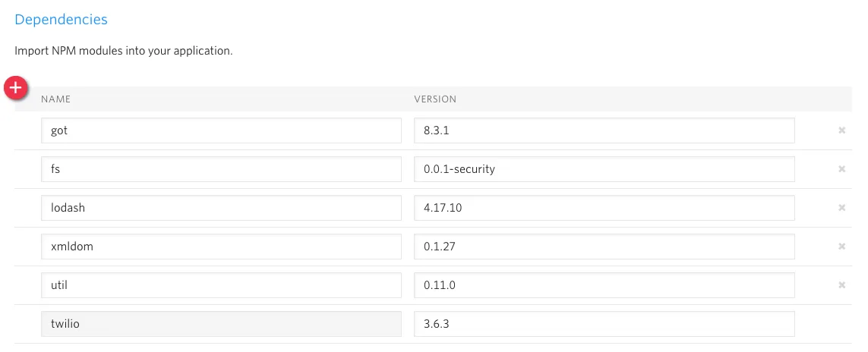Delete the xmldom dependency row

click(841, 247)
